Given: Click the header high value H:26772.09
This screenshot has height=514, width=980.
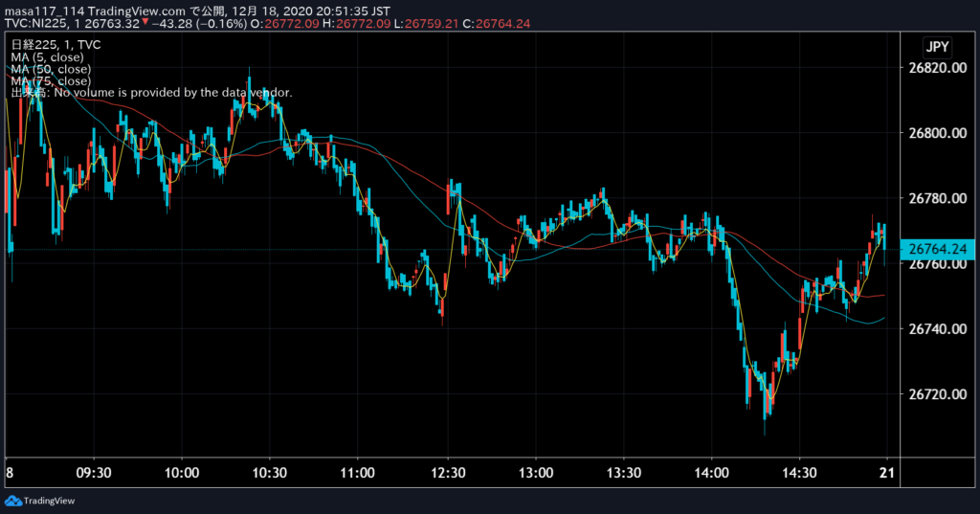Looking at the screenshot, I should pos(356,24).
